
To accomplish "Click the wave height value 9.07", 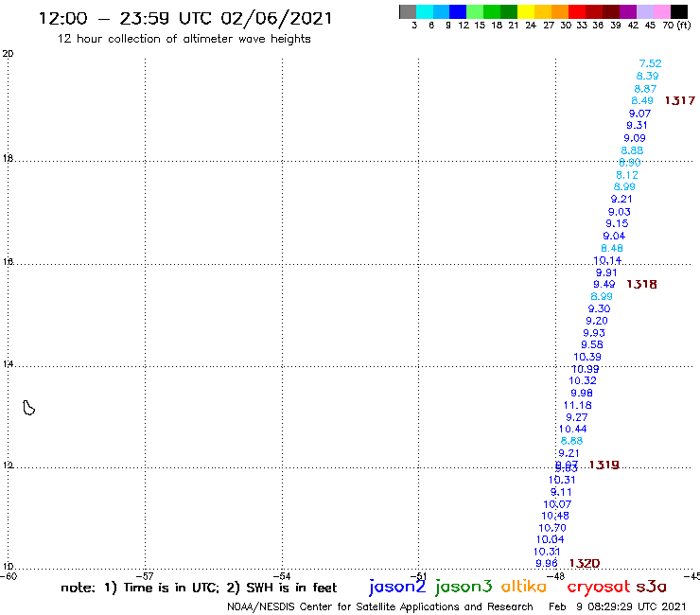I will click(x=639, y=114).
